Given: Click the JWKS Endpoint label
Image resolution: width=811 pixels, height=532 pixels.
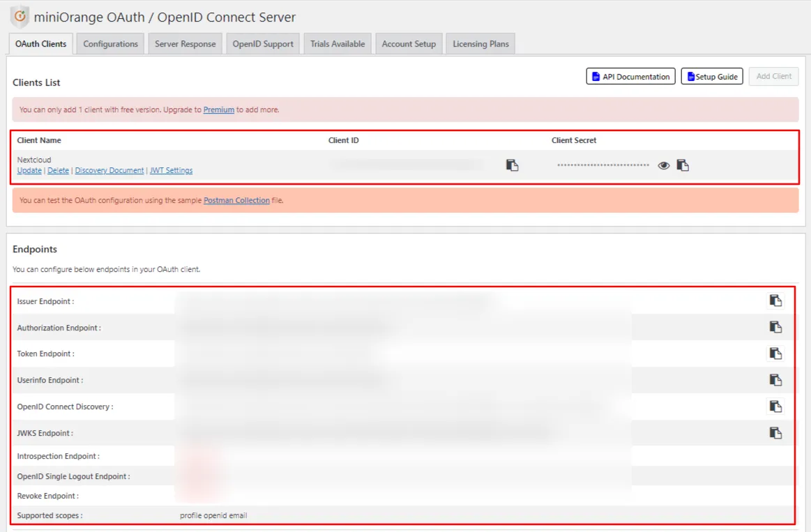Looking at the screenshot, I should (x=45, y=433).
